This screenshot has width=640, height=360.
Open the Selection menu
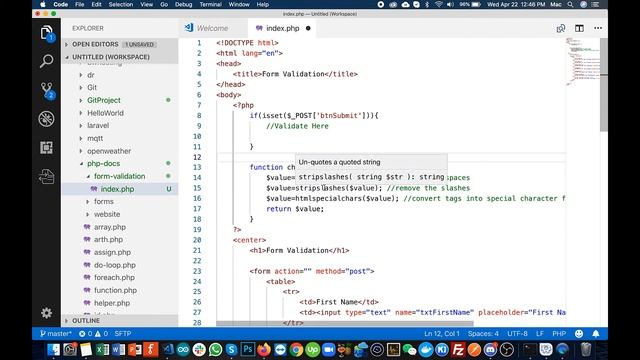(121, 4)
